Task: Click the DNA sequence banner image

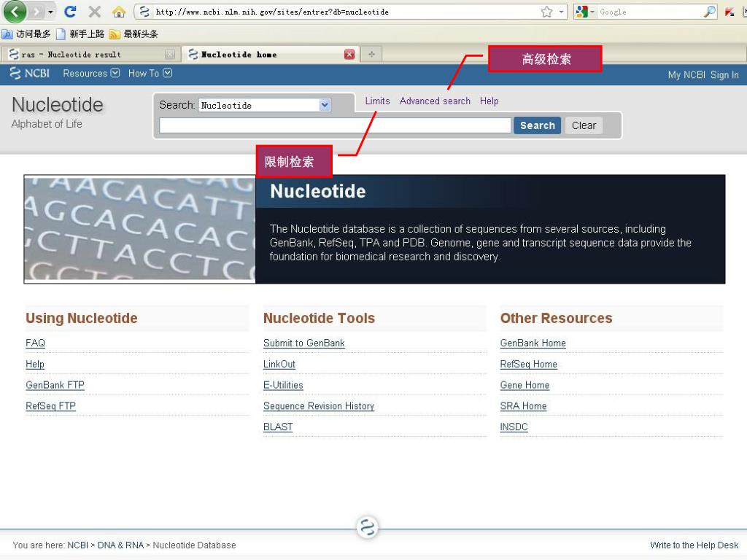Action: [139, 229]
